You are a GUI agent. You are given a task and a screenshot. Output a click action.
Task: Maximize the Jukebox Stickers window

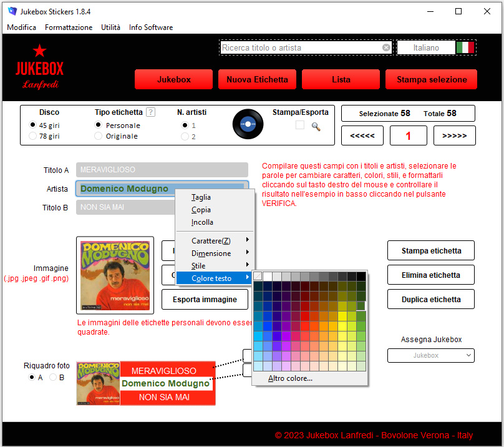(x=458, y=11)
